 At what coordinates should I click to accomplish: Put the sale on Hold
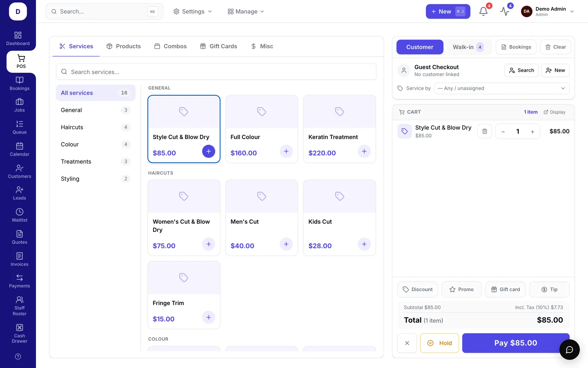(440, 343)
